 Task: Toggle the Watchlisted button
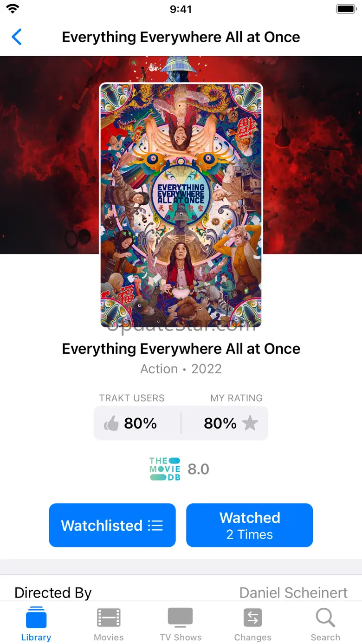[x=112, y=525]
